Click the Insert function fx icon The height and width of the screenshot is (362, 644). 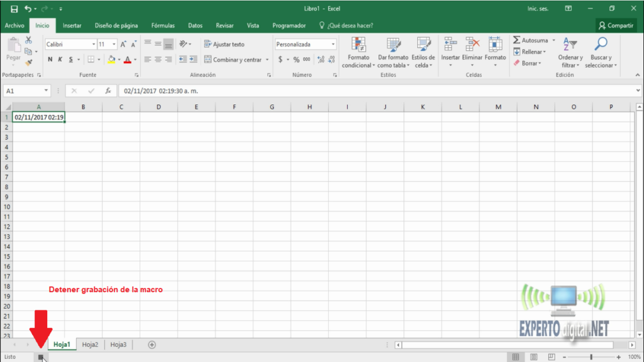pyautogui.click(x=108, y=90)
